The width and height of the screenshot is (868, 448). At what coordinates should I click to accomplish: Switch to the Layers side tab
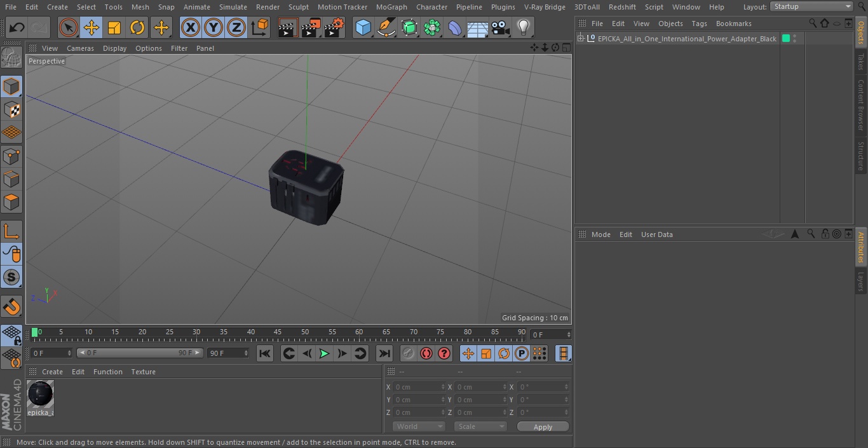tap(861, 281)
